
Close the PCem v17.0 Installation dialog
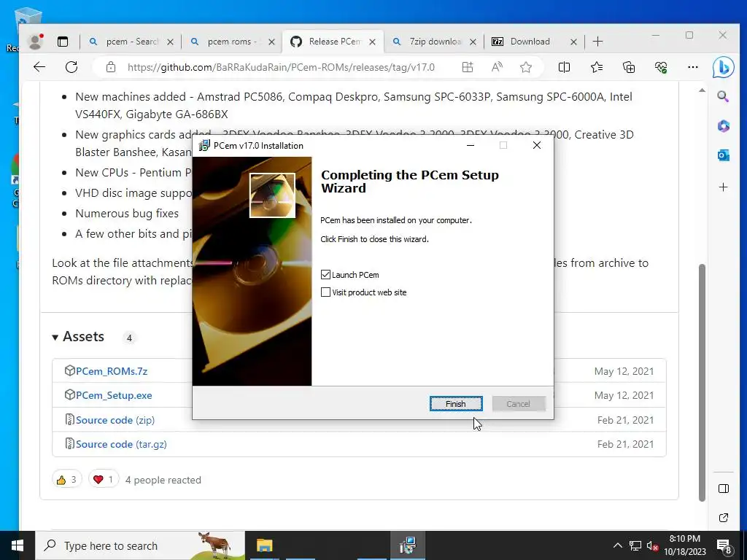click(536, 146)
